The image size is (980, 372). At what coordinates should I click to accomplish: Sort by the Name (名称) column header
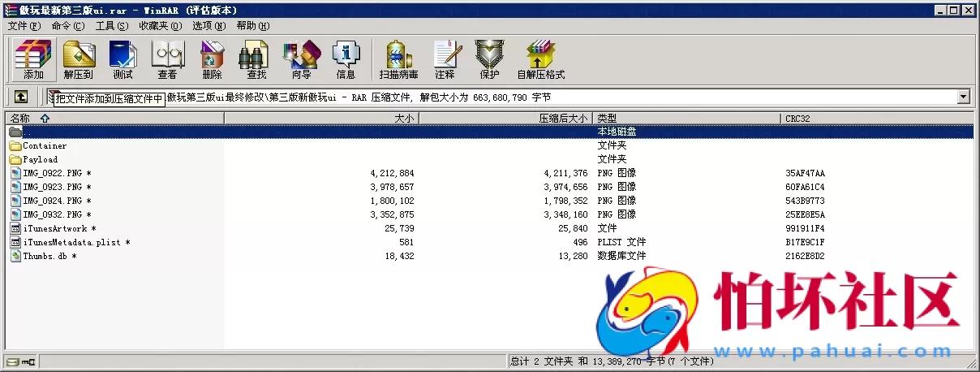(114, 118)
